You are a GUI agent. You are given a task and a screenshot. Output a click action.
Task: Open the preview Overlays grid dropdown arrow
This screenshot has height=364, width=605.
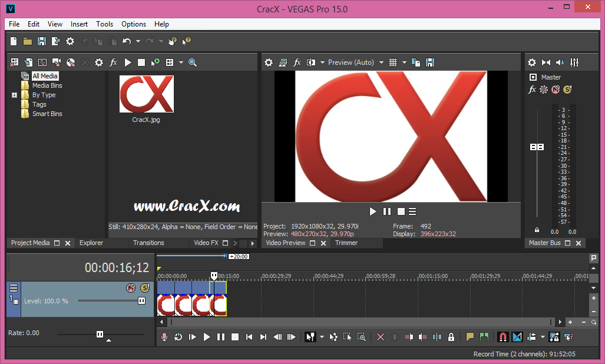[x=404, y=62]
